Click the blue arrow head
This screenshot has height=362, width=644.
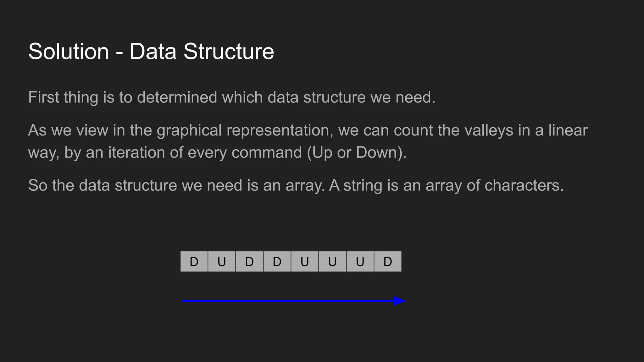(399, 301)
